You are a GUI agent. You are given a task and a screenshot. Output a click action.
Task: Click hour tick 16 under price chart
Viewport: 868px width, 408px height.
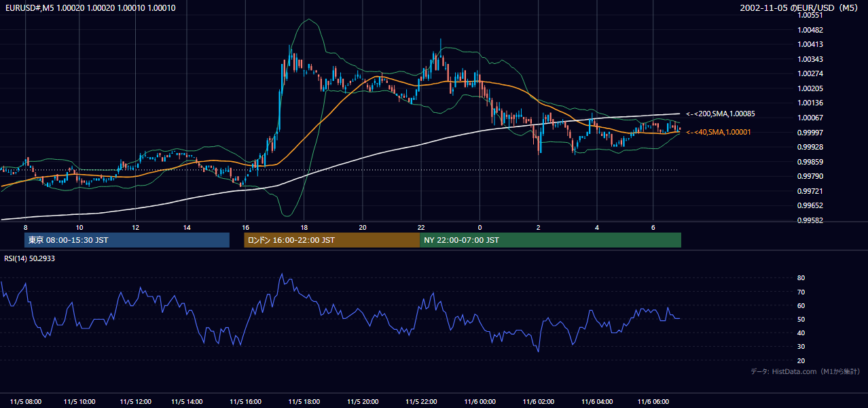point(245,227)
